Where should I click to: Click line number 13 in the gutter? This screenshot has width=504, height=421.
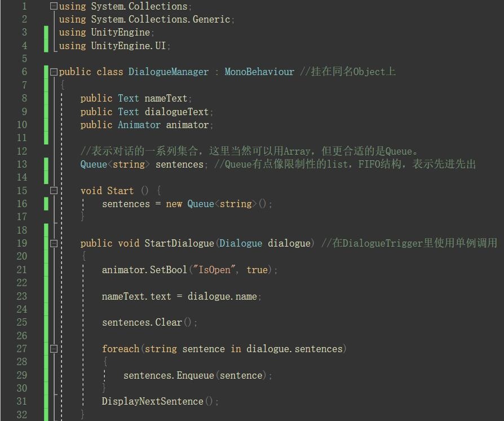(x=21, y=164)
